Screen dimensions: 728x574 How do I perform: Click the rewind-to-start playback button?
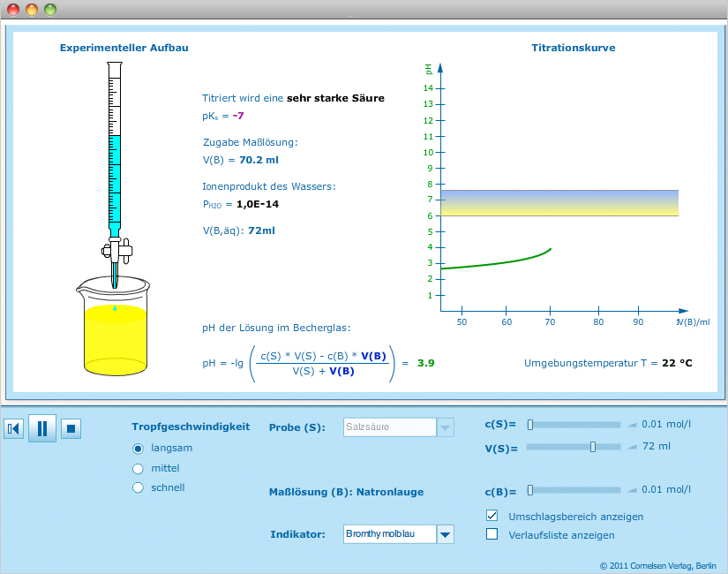tap(13, 429)
